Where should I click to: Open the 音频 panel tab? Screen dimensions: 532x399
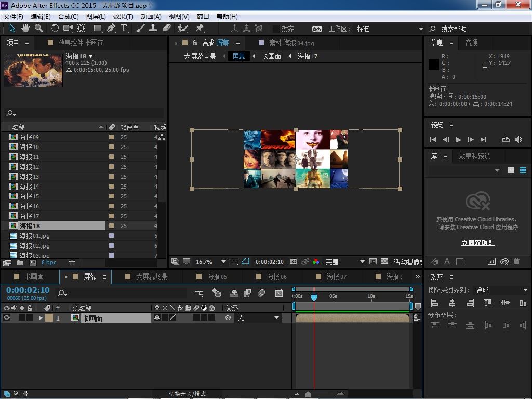471,43
